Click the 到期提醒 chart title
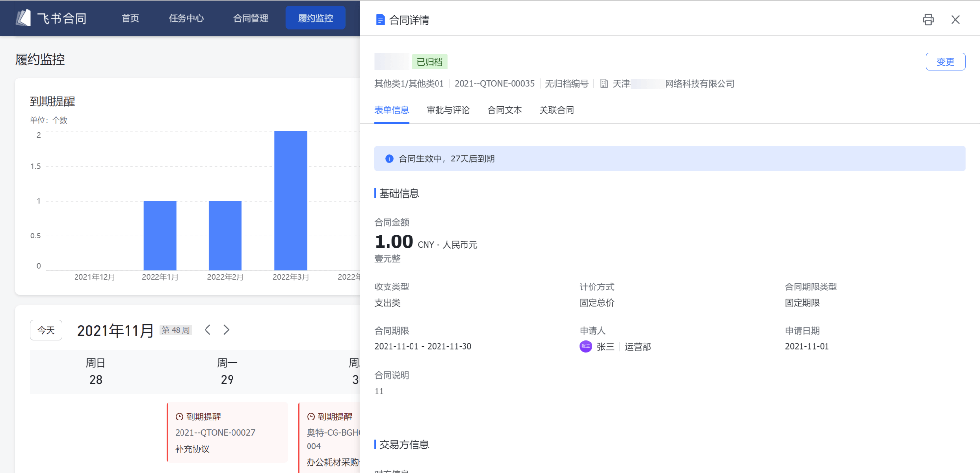The width and height of the screenshot is (980, 473). (x=52, y=102)
